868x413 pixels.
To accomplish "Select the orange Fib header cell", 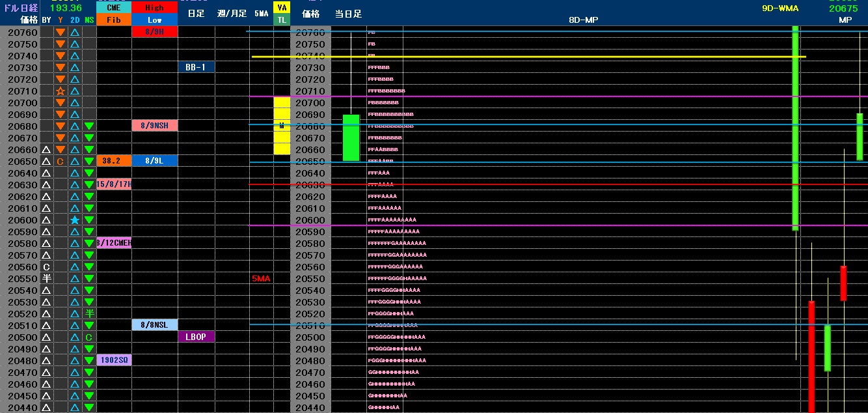I will click(x=113, y=20).
